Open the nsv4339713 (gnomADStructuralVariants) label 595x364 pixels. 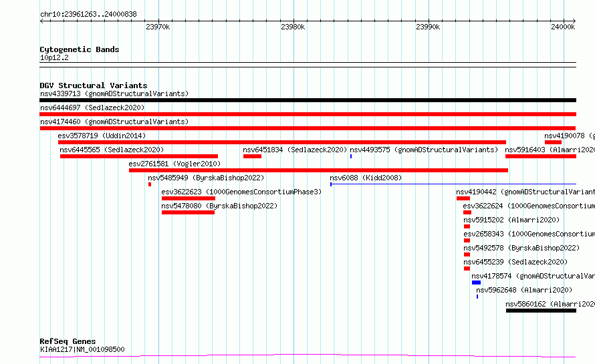coord(114,94)
